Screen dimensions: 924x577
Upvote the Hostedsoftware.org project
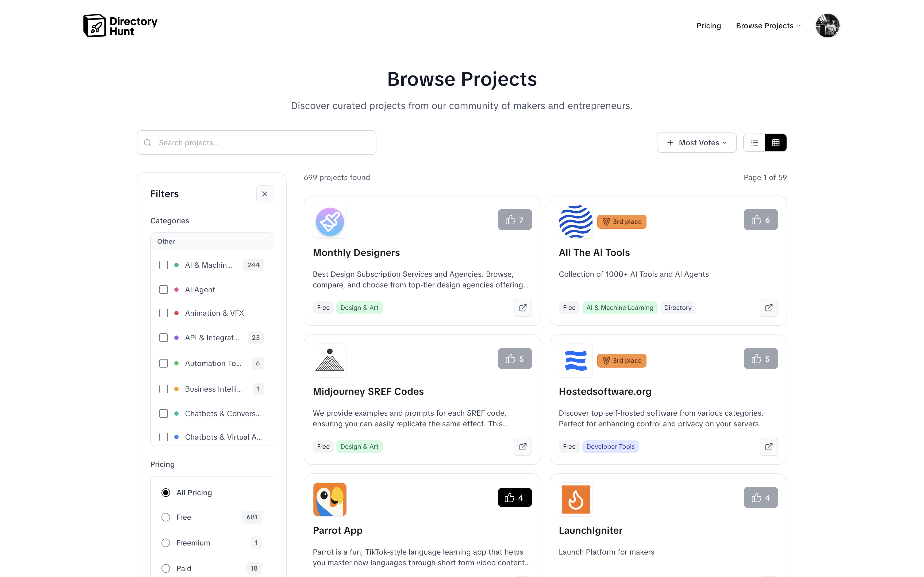click(x=760, y=359)
